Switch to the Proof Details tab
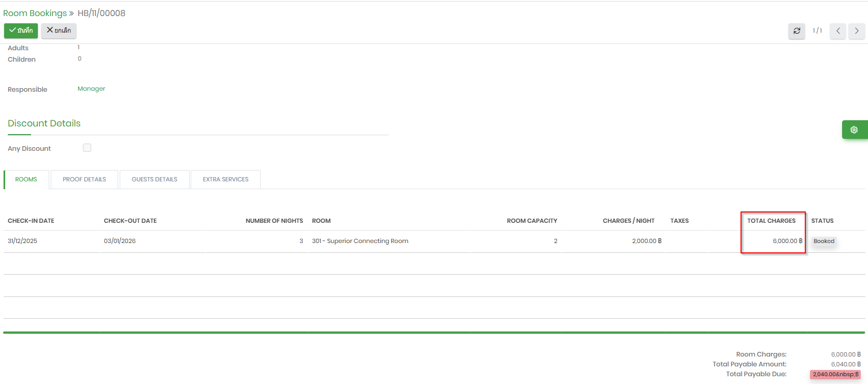868x384 pixels. pos(84,179)
